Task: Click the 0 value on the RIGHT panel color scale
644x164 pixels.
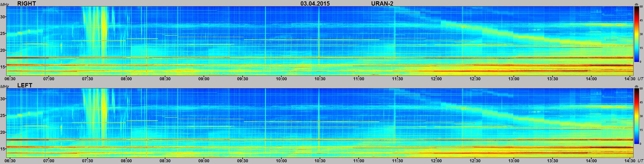Action: coord(640,61)
